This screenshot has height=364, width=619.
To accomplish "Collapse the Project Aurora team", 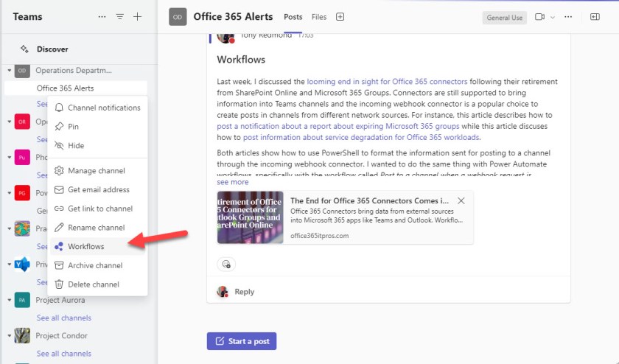I will click(x=9, y=300).
